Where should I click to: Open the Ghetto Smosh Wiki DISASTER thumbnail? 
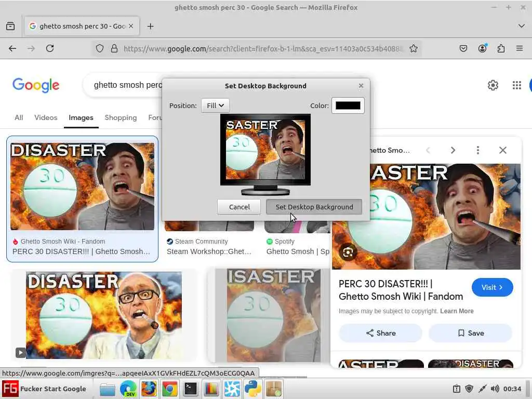pyautogui.click(x=82, y=187)
